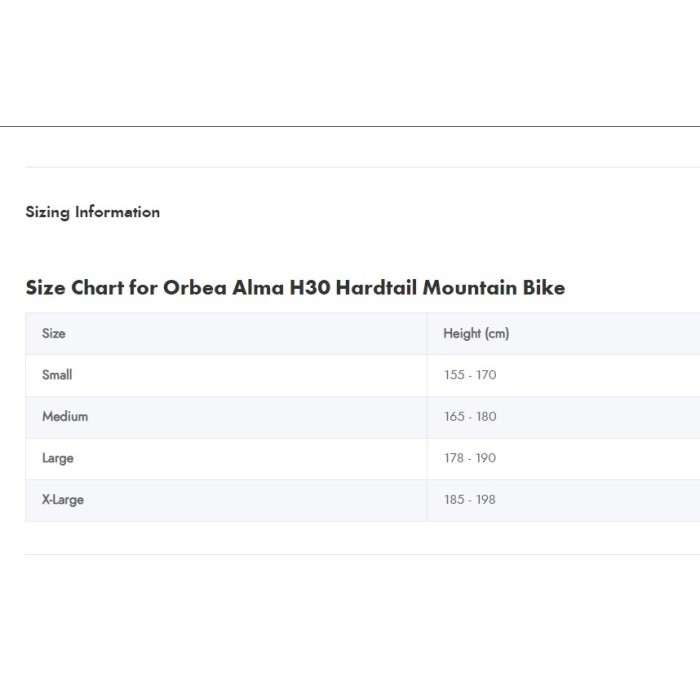Click the word Information in the heading
The image size is (700, 700).
(117, 212)
